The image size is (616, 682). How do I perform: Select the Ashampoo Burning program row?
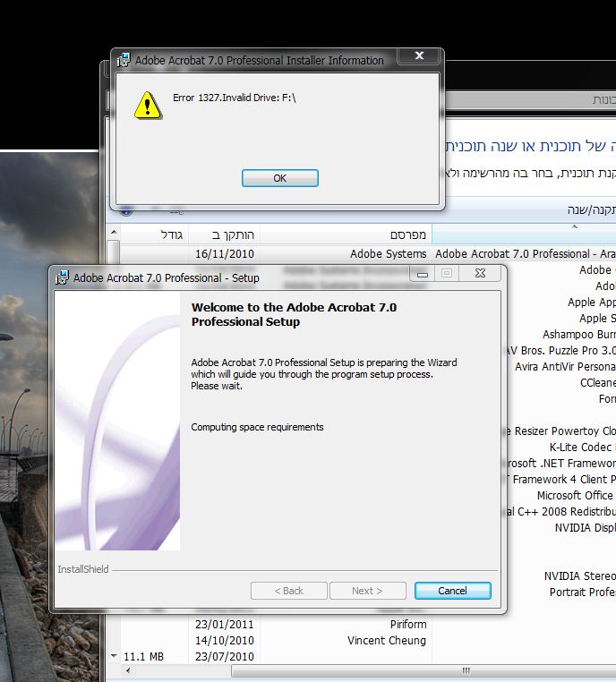click(x=579, y=334)
